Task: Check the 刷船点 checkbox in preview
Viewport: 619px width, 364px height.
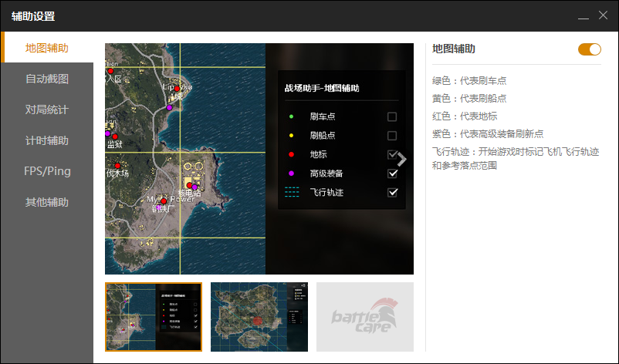Action: (x=392, y=135)
